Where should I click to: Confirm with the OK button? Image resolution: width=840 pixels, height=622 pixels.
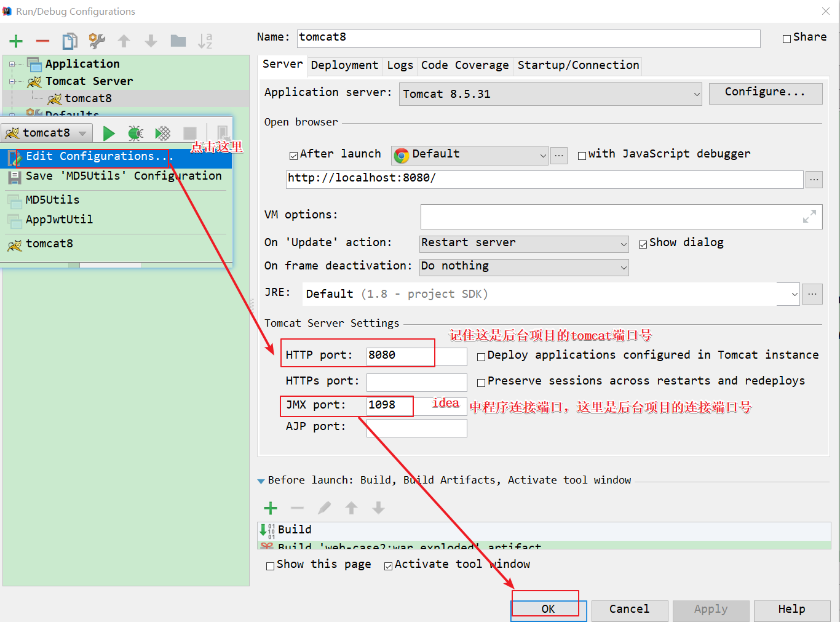549,610
